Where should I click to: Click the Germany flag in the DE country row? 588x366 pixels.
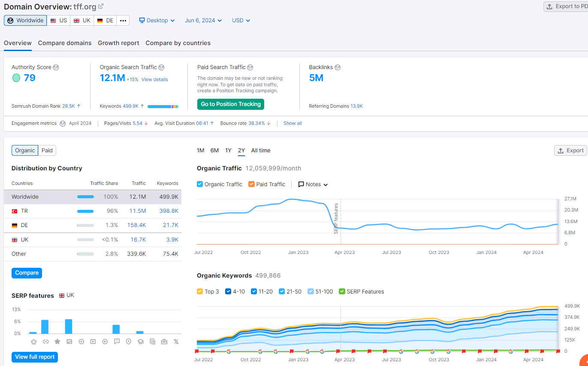pos(15,225)
